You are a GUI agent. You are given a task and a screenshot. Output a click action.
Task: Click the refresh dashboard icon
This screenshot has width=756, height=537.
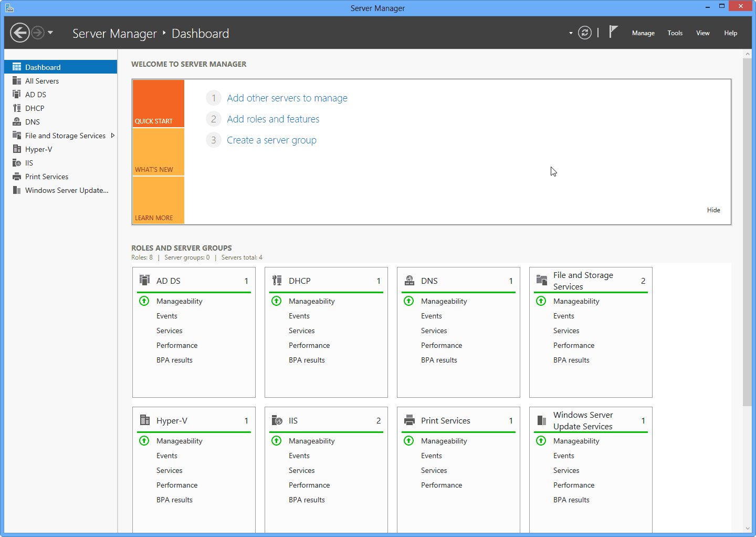(x=584, y=33)
